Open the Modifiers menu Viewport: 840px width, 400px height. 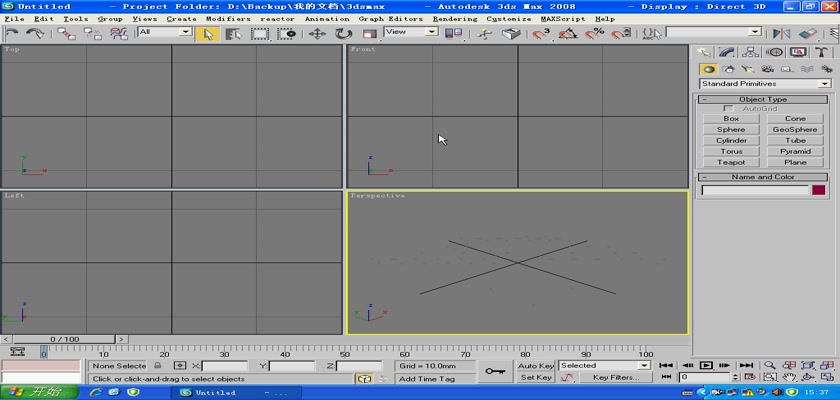[228, 19]
